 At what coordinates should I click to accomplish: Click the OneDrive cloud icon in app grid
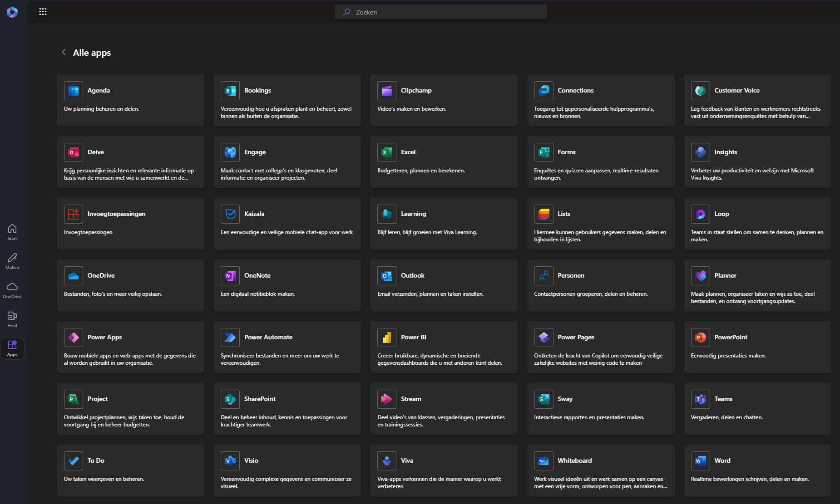(74, 276)
